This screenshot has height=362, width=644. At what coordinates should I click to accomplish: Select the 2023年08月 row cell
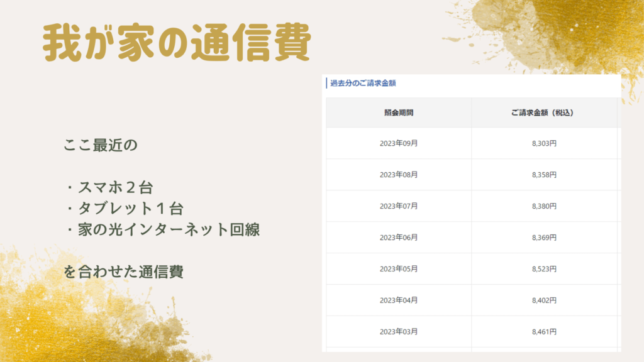pyautogui.click(x=399, y=175)
